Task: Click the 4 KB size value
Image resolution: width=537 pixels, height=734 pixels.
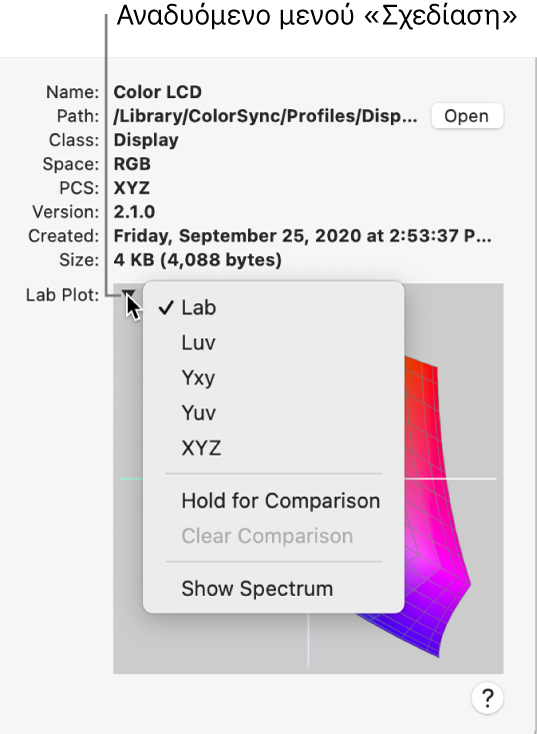Action: (x=198, y=260)
